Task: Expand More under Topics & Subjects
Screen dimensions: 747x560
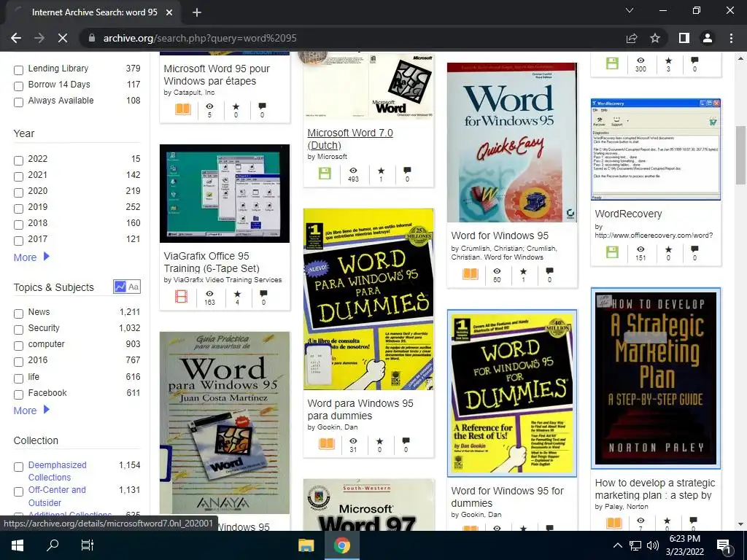Action: coord(31,410)
